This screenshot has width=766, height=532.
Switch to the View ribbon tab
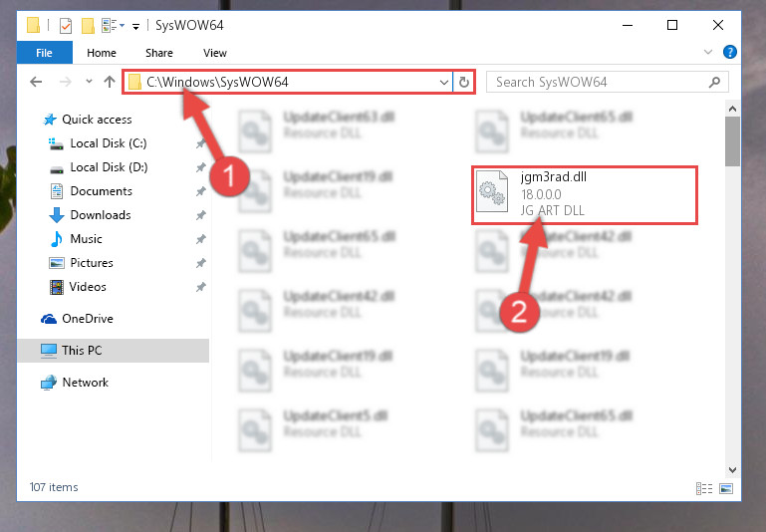[x=215, y=53]
